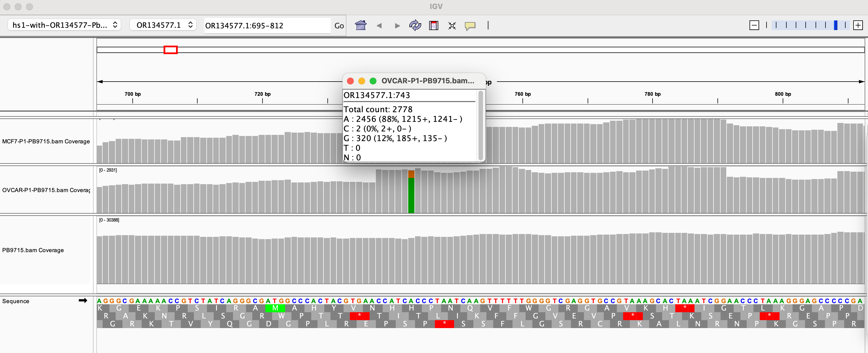Click the yellow popup behavior speech-bubble icon
This screenshot has height=353, width=868.
[470, 25]
